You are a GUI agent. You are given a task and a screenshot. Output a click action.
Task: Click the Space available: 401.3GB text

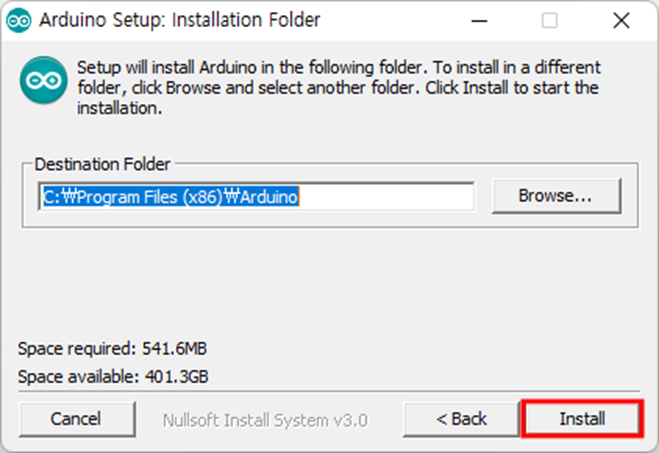(x=113, y=376)
